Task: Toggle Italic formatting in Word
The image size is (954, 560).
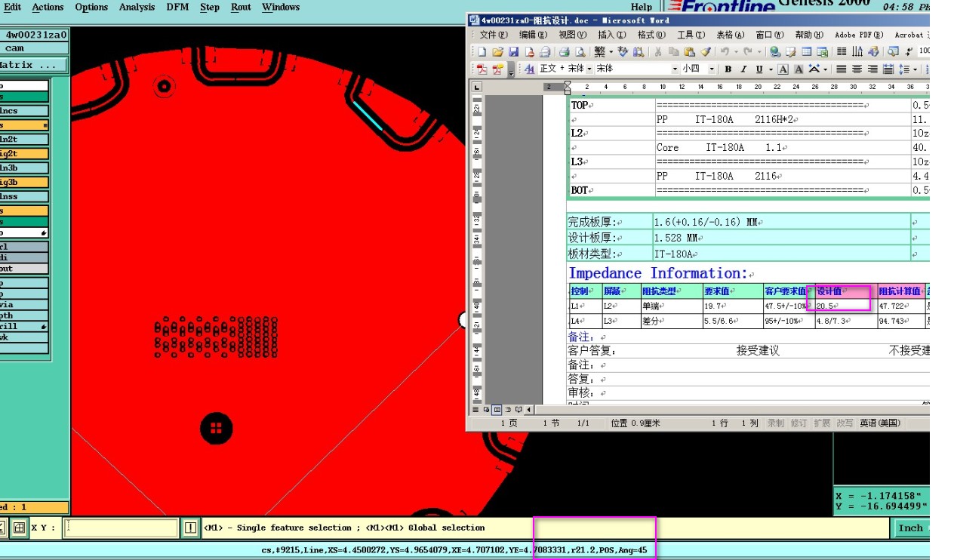Action: (743, 69)
